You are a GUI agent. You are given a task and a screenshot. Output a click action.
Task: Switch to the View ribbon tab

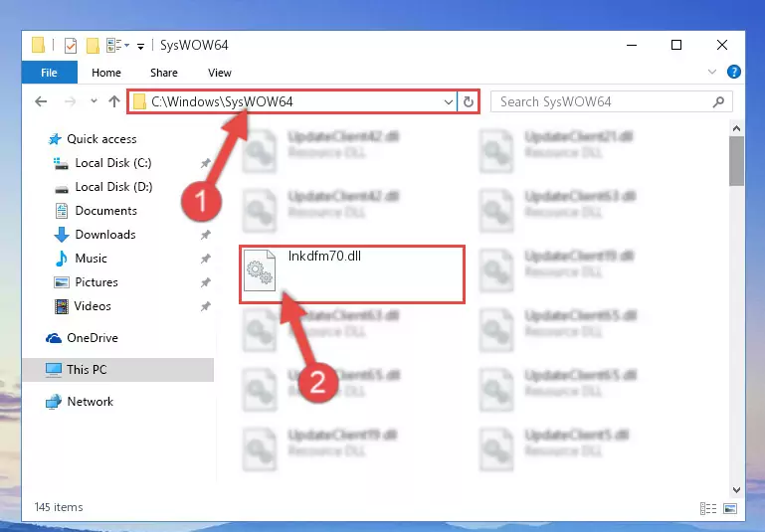[x=220, y=73]
